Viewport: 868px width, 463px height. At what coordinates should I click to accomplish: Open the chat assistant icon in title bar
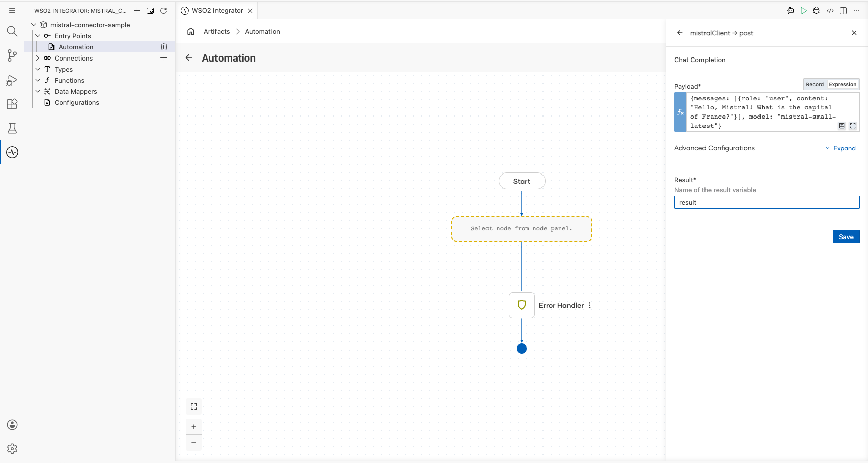791,10
